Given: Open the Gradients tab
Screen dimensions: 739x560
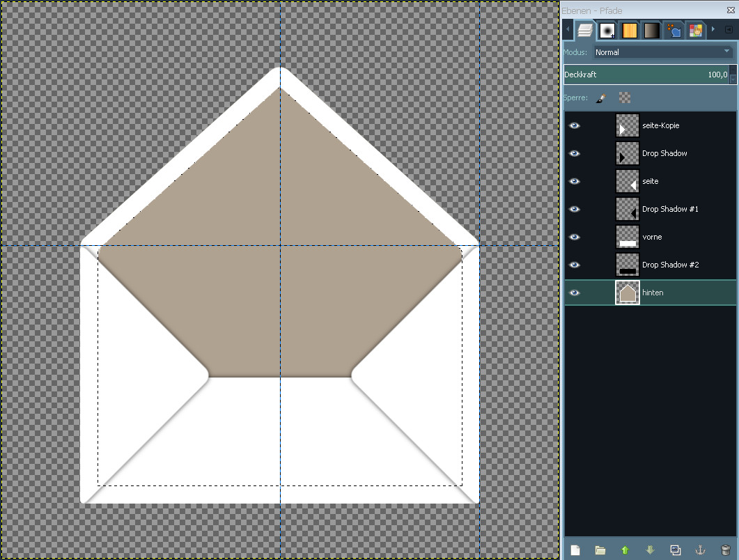Looking at the screenshot, I should (651, 31).
